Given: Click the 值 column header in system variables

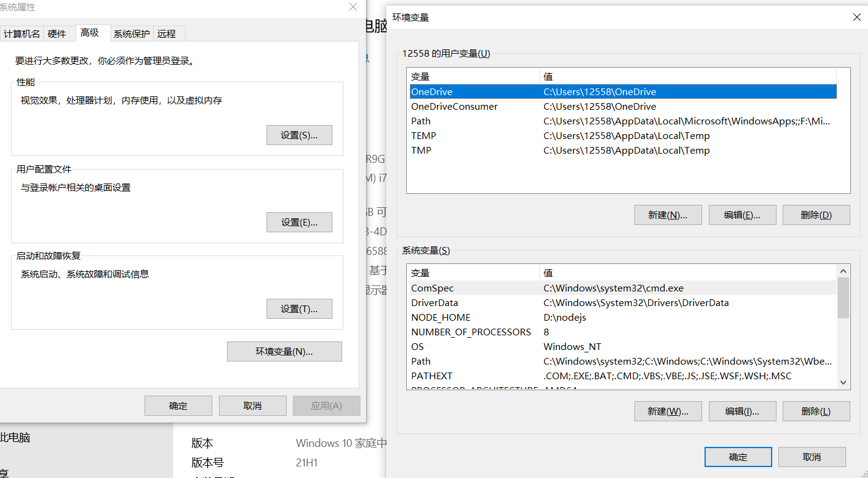Looking at the screenshot, I should (688, 273).
